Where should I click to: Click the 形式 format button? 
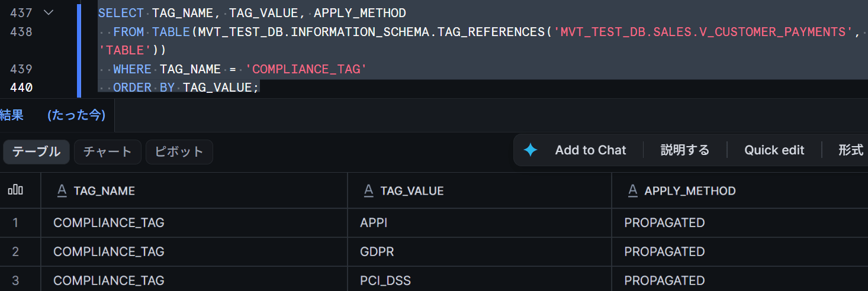tap(851, 150)
